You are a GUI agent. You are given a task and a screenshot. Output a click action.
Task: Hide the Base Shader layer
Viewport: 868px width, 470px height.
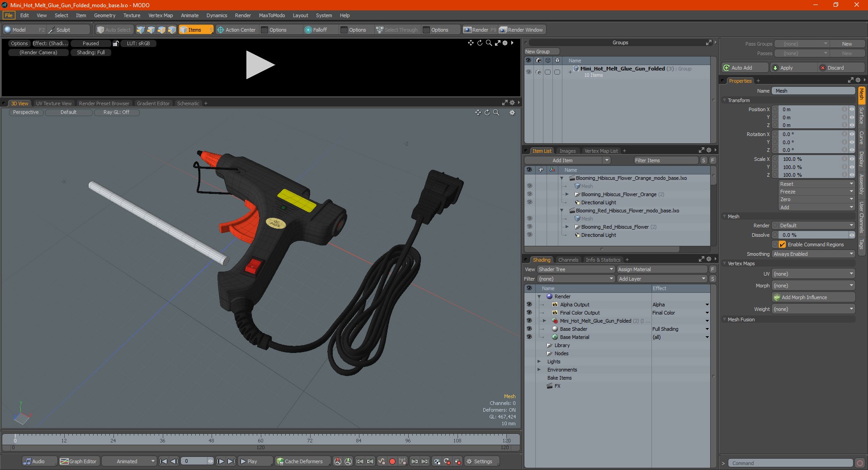(x=529, y=329)
